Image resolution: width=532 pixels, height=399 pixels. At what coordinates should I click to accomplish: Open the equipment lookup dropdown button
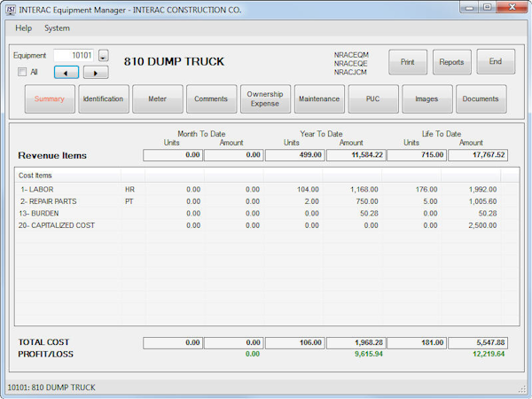pos(103,56)
